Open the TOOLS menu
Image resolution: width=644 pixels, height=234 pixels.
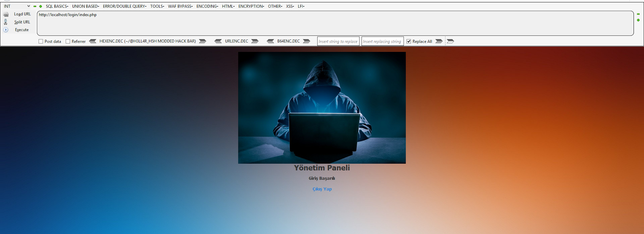coord(157,6)
